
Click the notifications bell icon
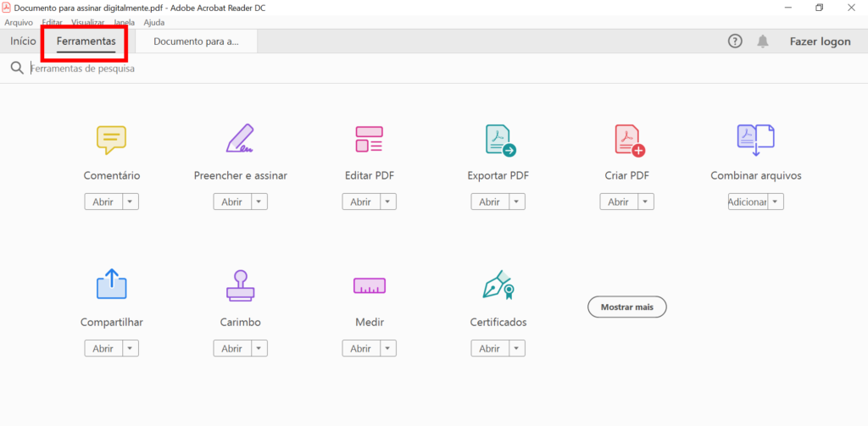[x=763, y=41]
